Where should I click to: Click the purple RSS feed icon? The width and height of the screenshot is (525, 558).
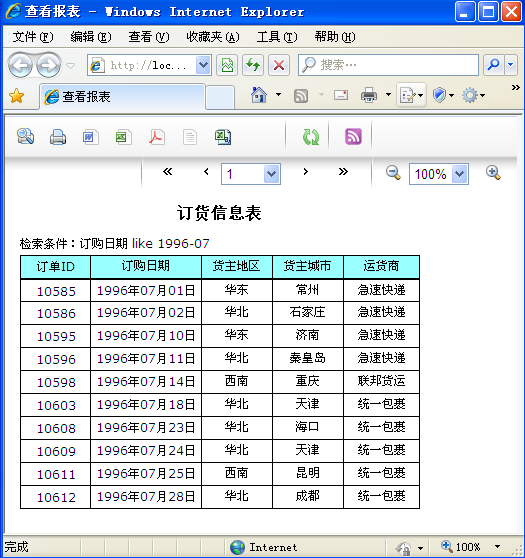[353, 137]
